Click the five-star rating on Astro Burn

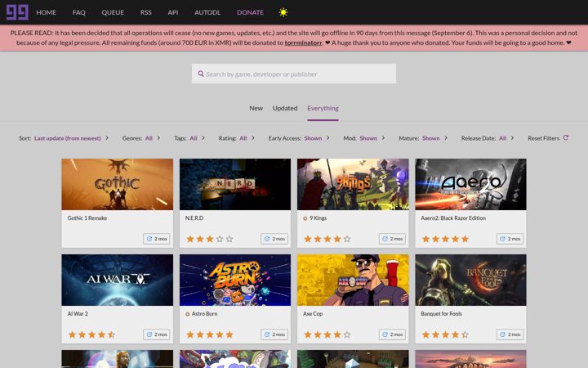[x=210, y=334]
